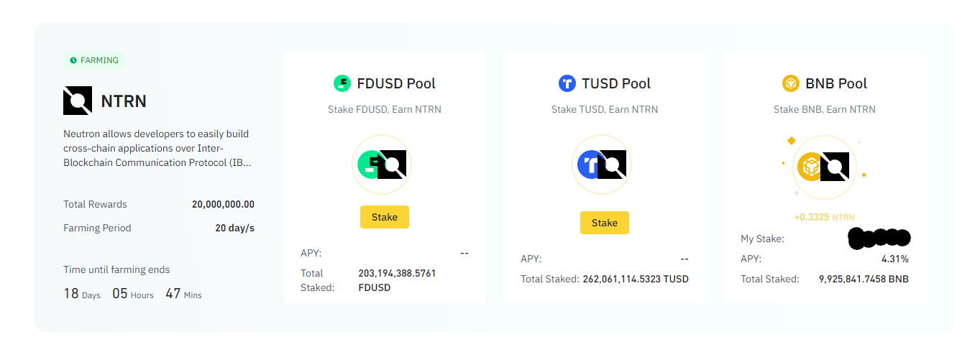
Task: Click the NTRN token logo
Action: point(78,101)
